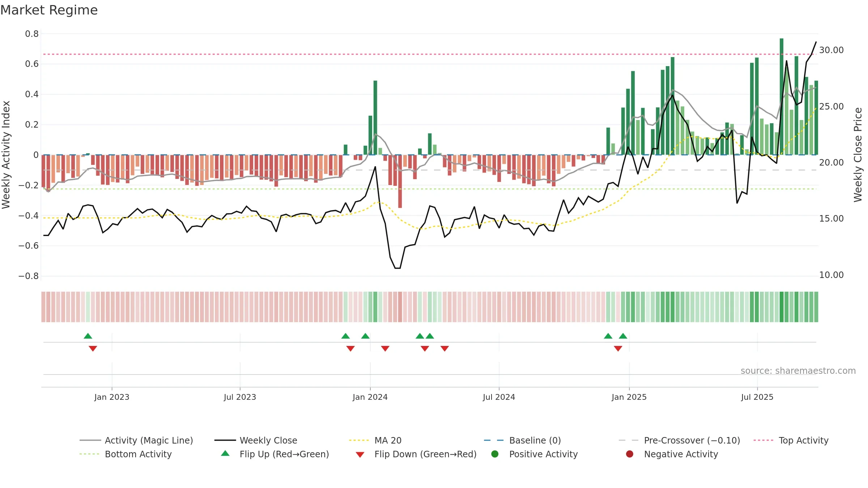
Task: Click the first green flip-up marker before Jan 2023
Action: [x=88, y=336]
